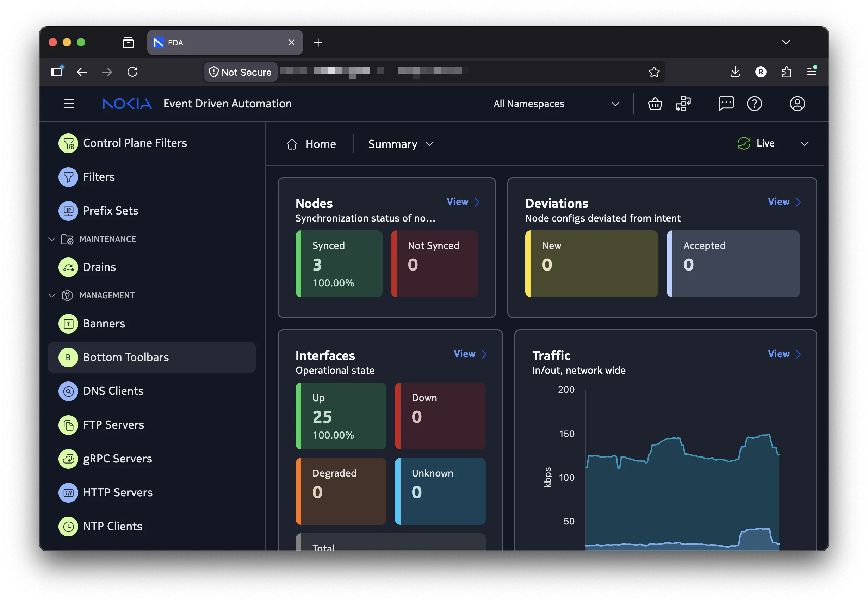Click the Accepted deviations tile

click(x=733, y=264)
